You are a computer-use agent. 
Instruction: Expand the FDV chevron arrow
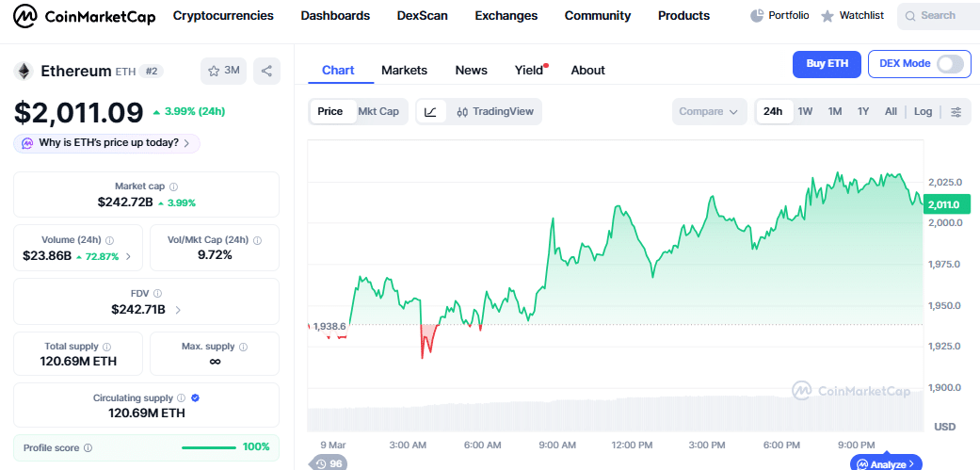(x=178, y=309)
